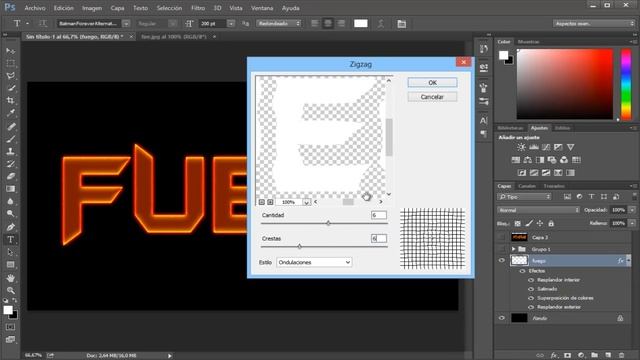Add a Photo Filter adjustment

coord(552,160)
